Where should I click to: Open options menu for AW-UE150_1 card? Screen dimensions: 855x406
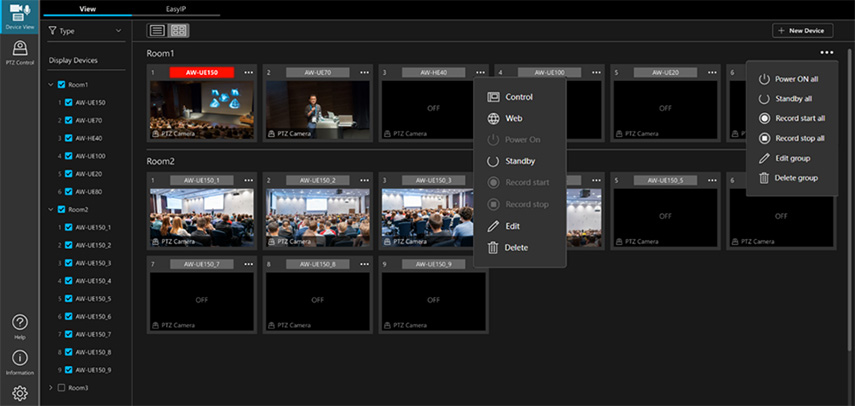click(249, 180)
